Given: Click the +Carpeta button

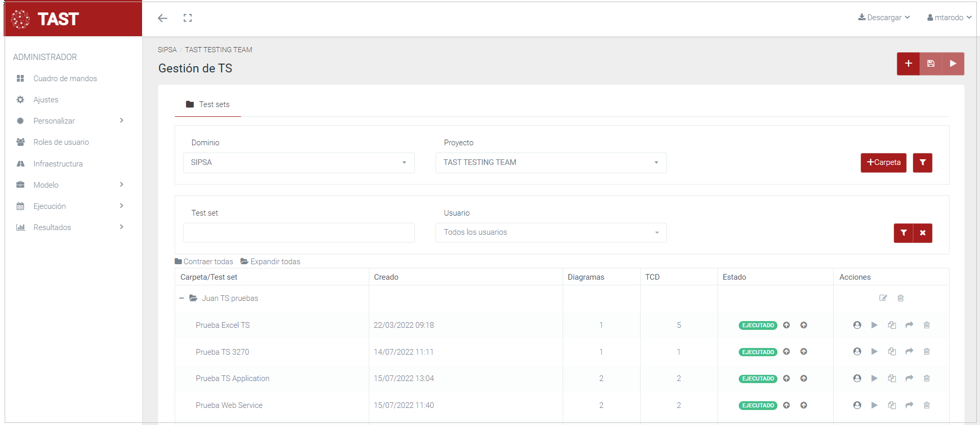Looking at the screenshot, I should tap(883, 163).
